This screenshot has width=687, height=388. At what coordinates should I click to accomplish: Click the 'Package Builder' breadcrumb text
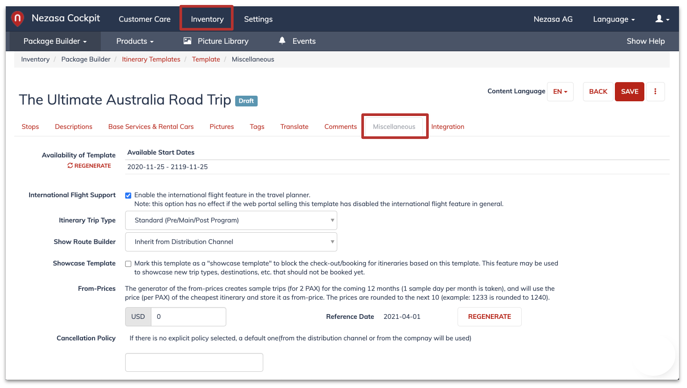(86, 59)
